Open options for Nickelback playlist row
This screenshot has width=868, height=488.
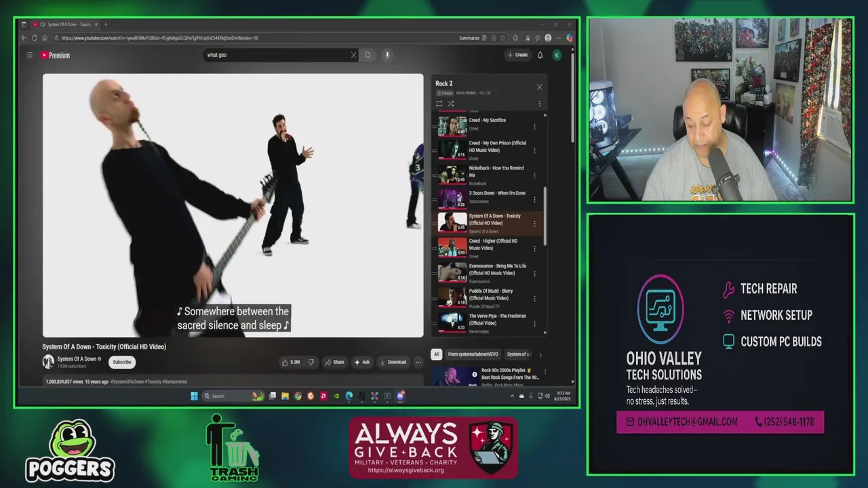point(534,175)
